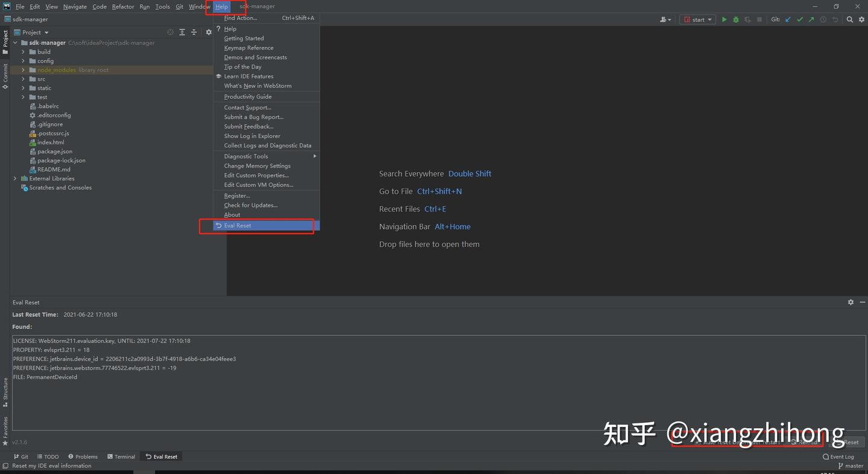Expand the External Libraries tree node
This screenshot has width=868, height=474.
[14, 179]
